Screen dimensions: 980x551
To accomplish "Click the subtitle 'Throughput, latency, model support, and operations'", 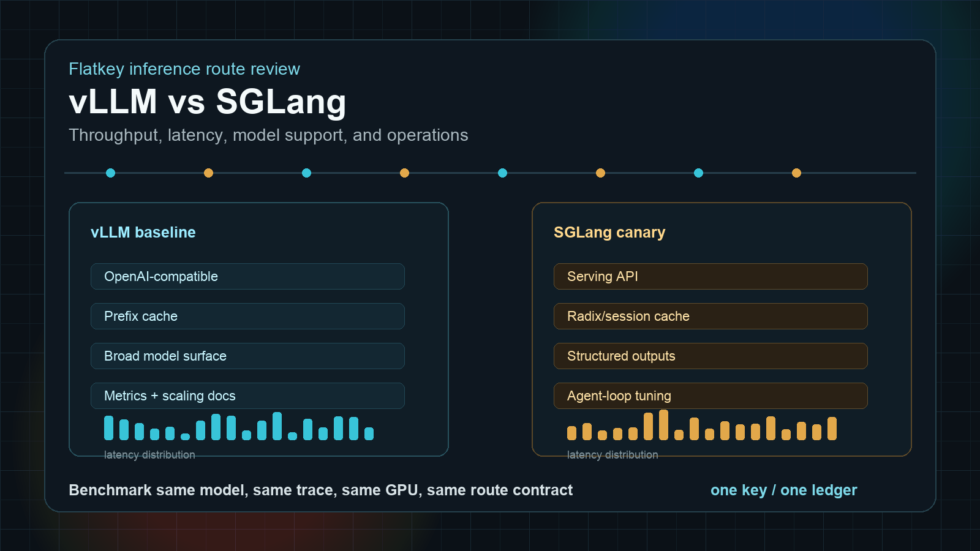I will (x=268, y=135).
